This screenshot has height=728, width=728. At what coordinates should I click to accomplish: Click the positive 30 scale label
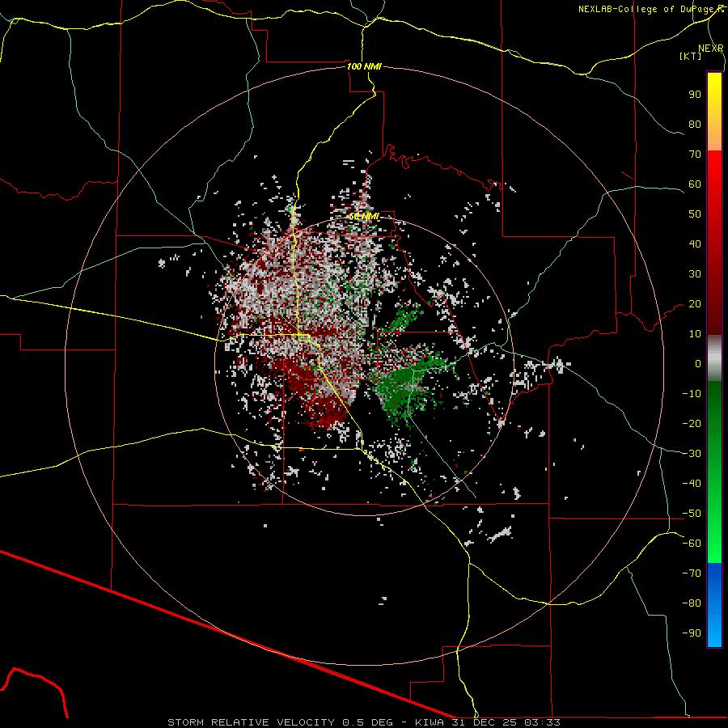coord(695,274)
